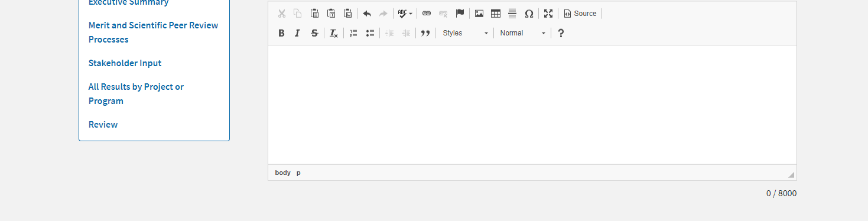
Task: Grab the editor resize handle
Action: [791, 174]
